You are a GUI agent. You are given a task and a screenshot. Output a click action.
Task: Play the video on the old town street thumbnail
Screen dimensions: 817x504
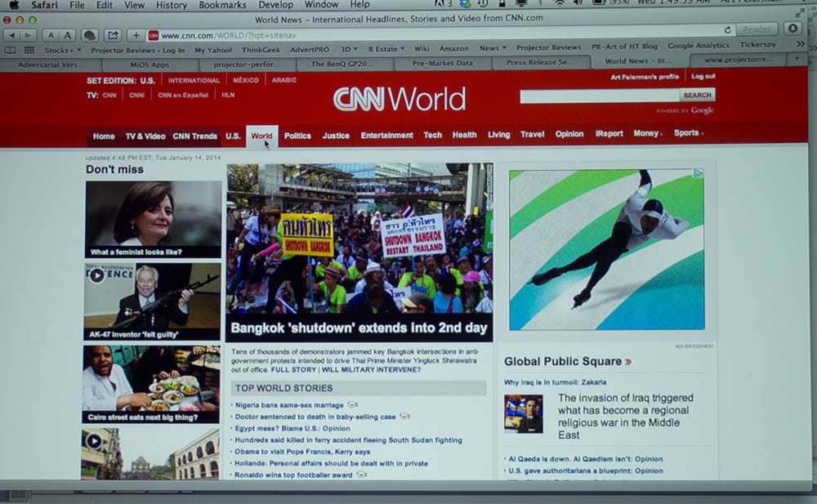click(x=94, y=441)
